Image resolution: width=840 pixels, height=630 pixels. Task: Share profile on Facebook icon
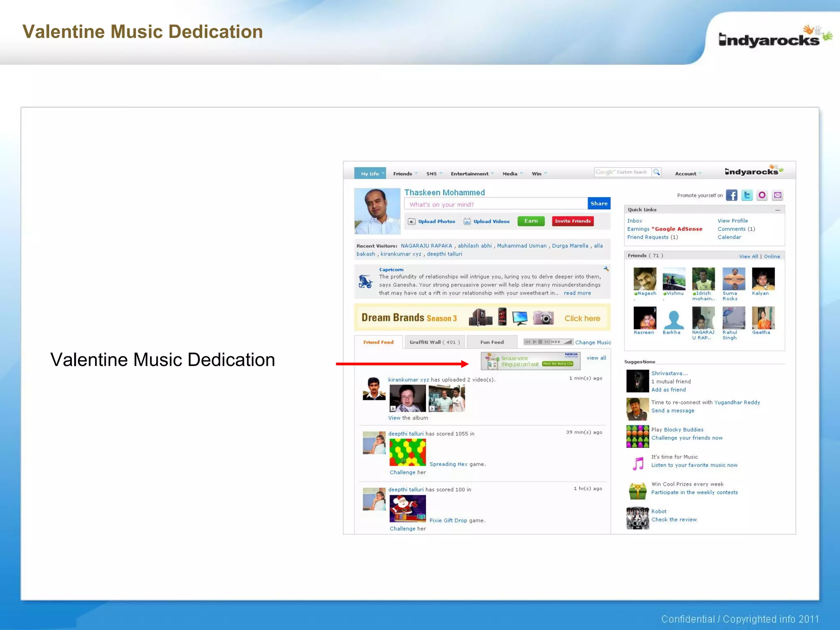[x=731, y=195]
